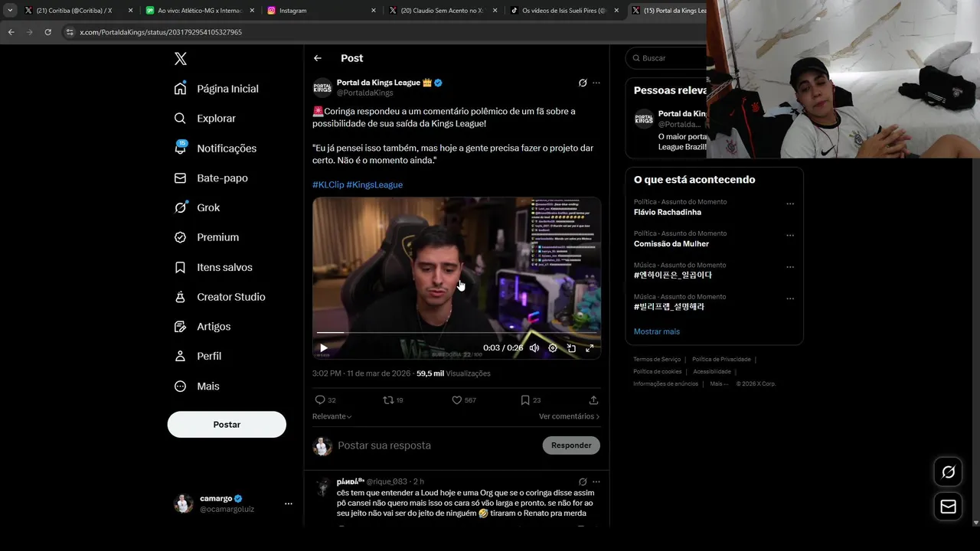Open Explorar search page
The height and width of the screenshot is (551, 980).
tap(204, 119)
